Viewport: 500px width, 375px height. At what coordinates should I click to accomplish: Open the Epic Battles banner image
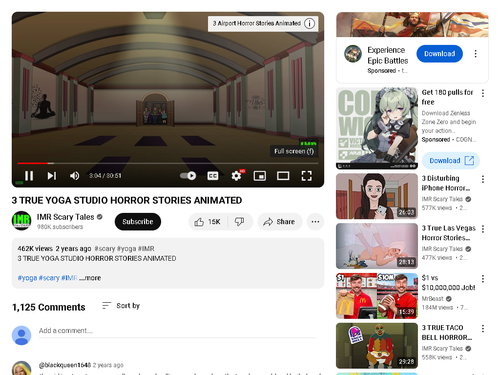coord(412,24)
